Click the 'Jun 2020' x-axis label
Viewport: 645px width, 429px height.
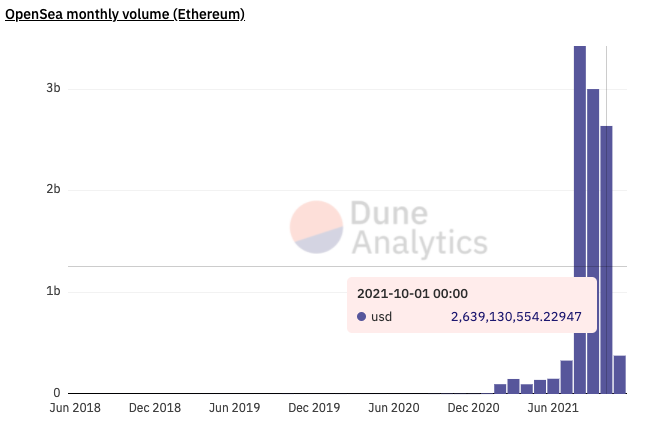point(394,408)
